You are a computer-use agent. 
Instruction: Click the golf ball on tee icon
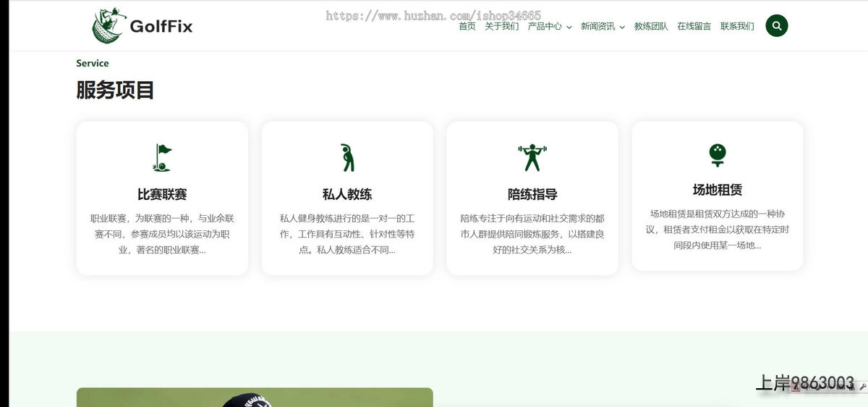tap(718, 155)
